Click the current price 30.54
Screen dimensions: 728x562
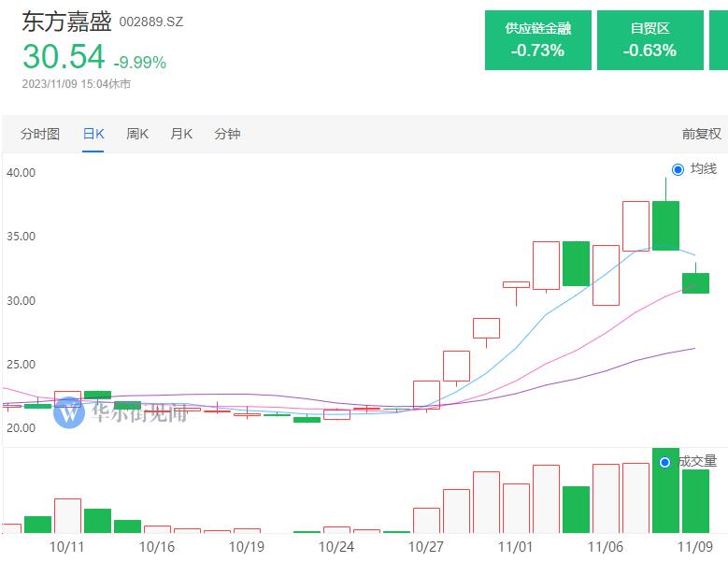(64, 57)
